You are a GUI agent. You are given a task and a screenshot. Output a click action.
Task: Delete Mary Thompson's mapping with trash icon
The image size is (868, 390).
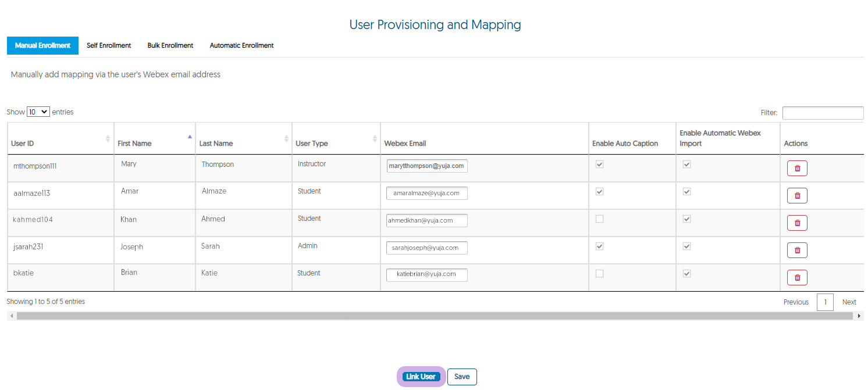(x=797, y=168)
